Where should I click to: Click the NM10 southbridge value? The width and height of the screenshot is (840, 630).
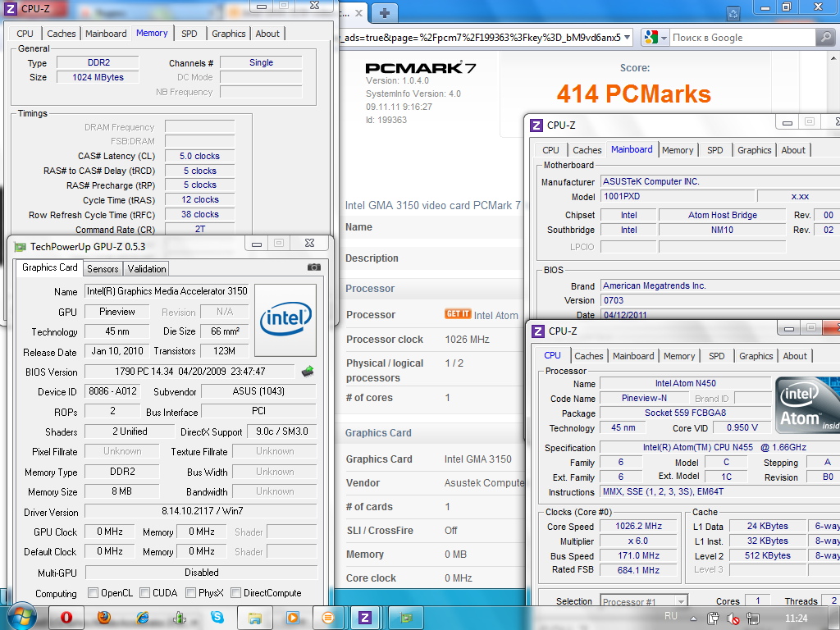722,230
